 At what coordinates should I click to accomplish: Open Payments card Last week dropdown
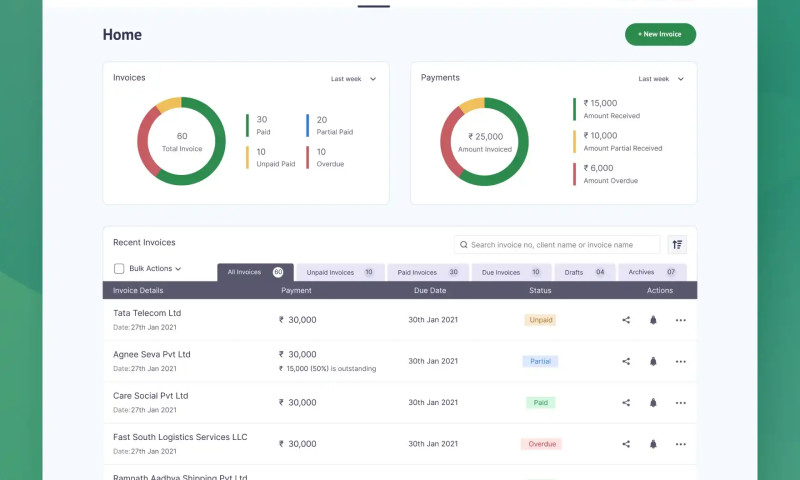point(661,78)
